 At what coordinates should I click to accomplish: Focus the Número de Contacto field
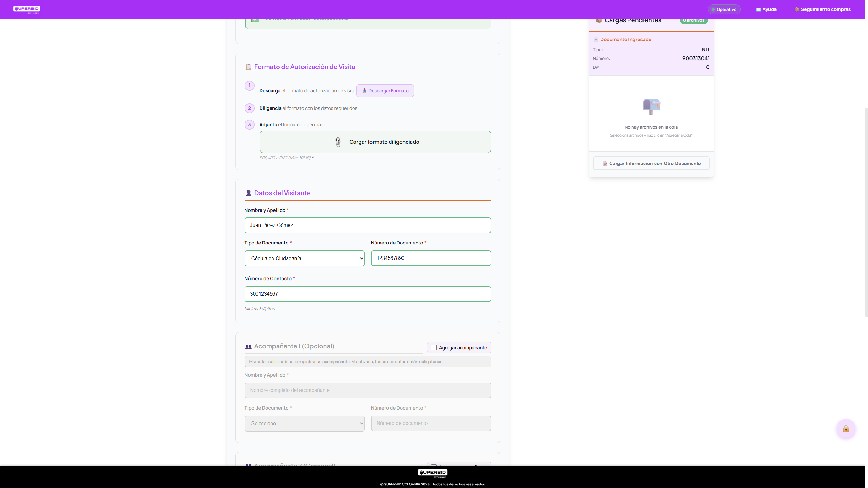click(368, 294)
